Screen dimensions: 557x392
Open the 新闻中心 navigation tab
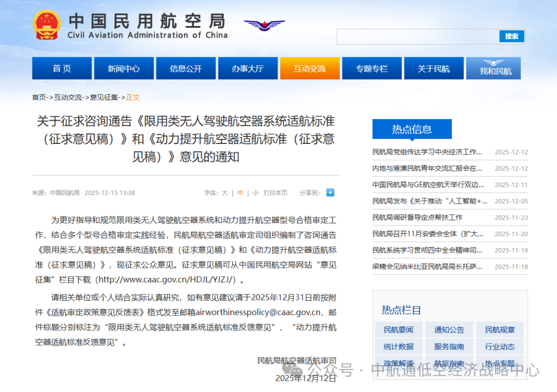pos(124,69)
